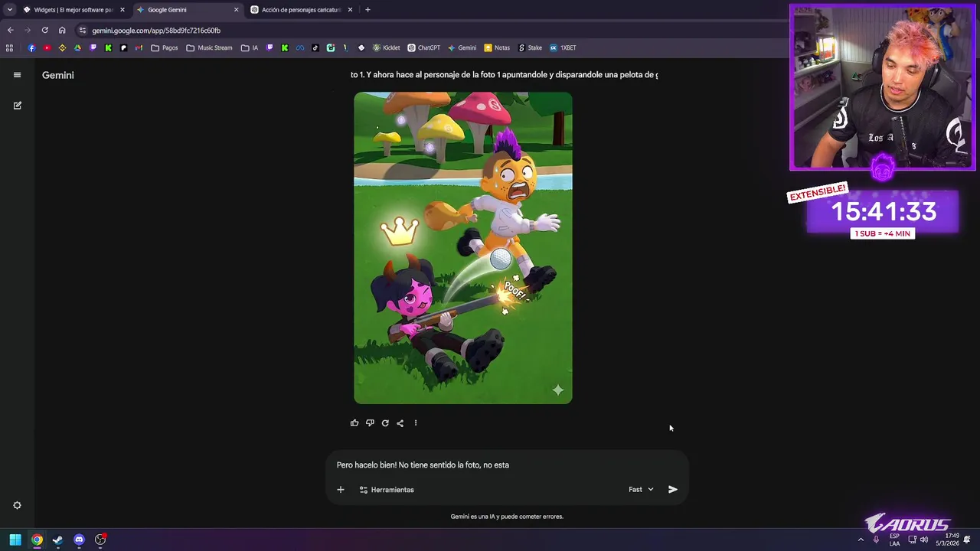980x551 pixels.
Task: Open Steam from the taskbar
Action: [57, 540]
